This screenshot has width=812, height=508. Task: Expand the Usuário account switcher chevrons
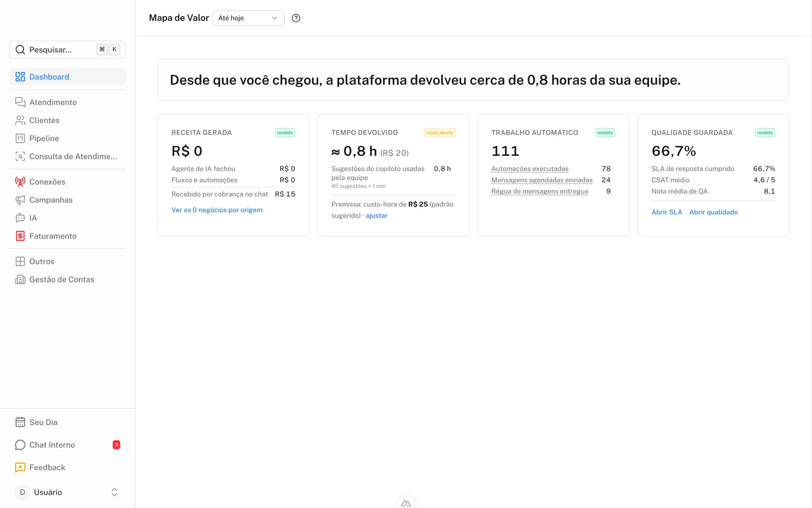pyautogui.click(x=114, y=492)
